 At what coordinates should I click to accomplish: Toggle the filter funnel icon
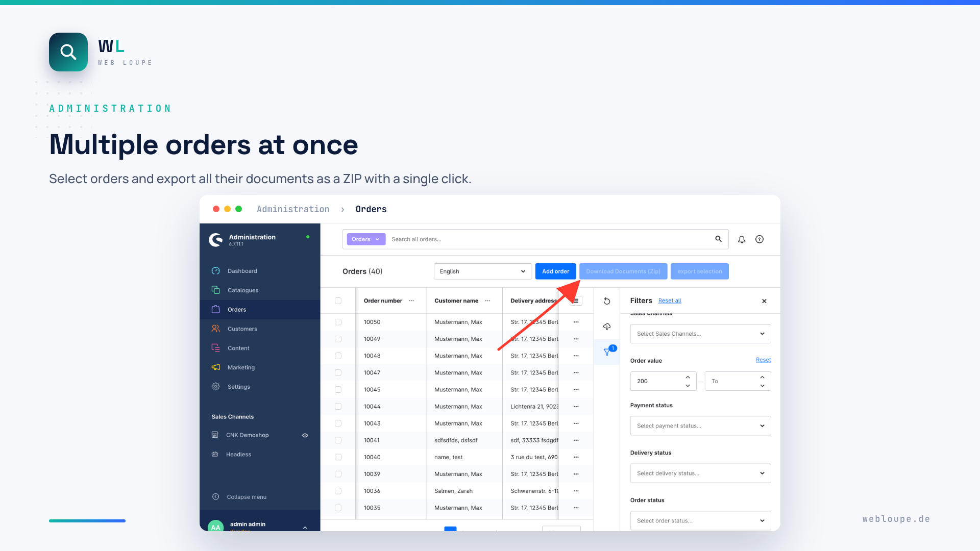coord(607,352)
